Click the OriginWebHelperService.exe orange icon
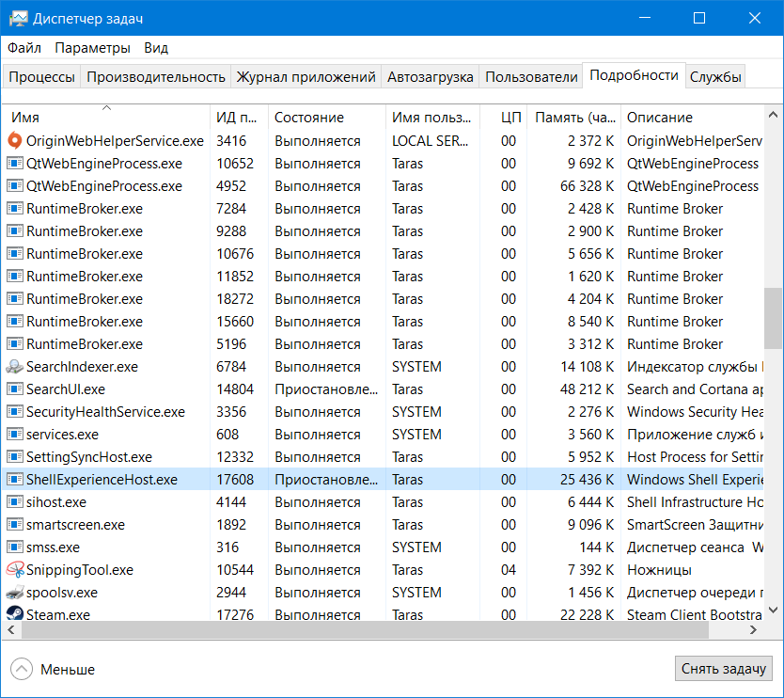The height and width of the screenshot is (698, 784). (x=14, y=140)
